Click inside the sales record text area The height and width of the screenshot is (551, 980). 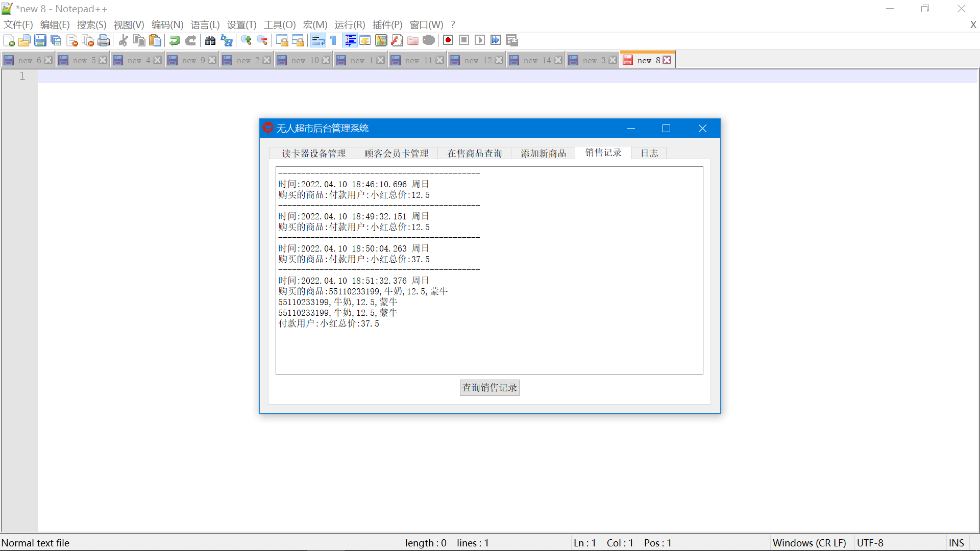click(489, 270)
